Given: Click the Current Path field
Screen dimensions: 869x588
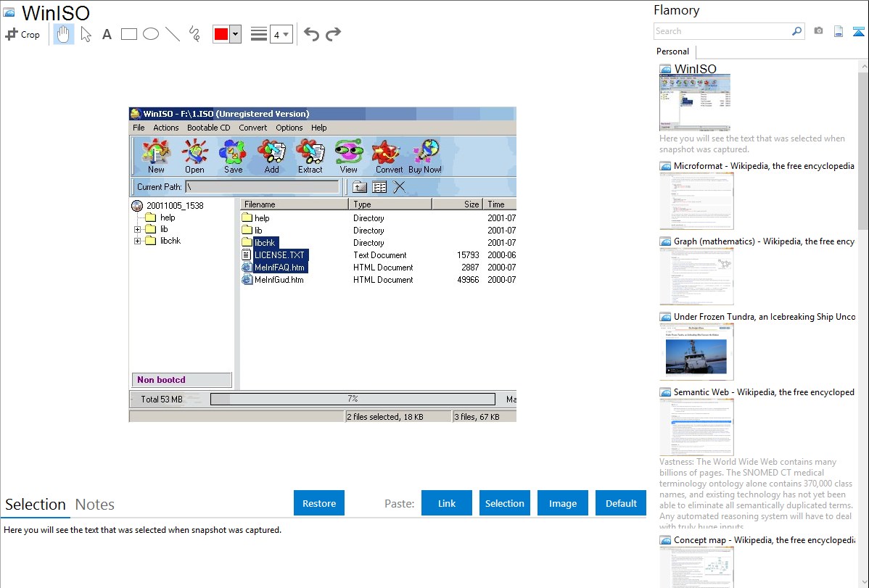Looking at the screenshot, I should coord(262,187).
